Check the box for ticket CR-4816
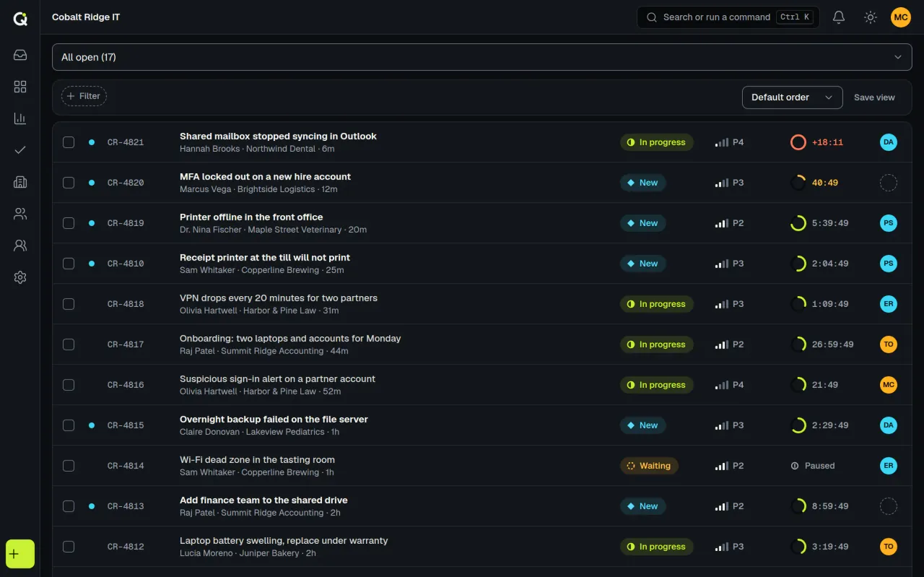The height and width of the screenshot is (577, 924). coord(69,385)
